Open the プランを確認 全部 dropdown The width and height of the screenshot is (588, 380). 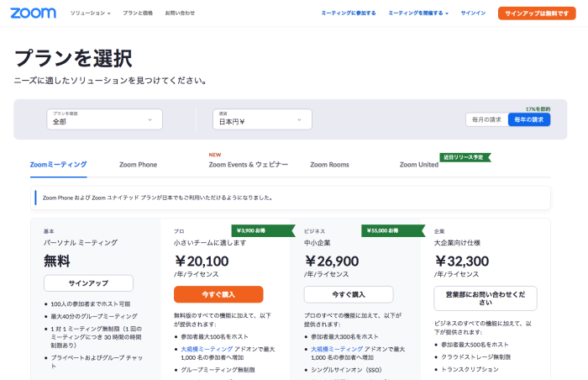click(105, 119)
